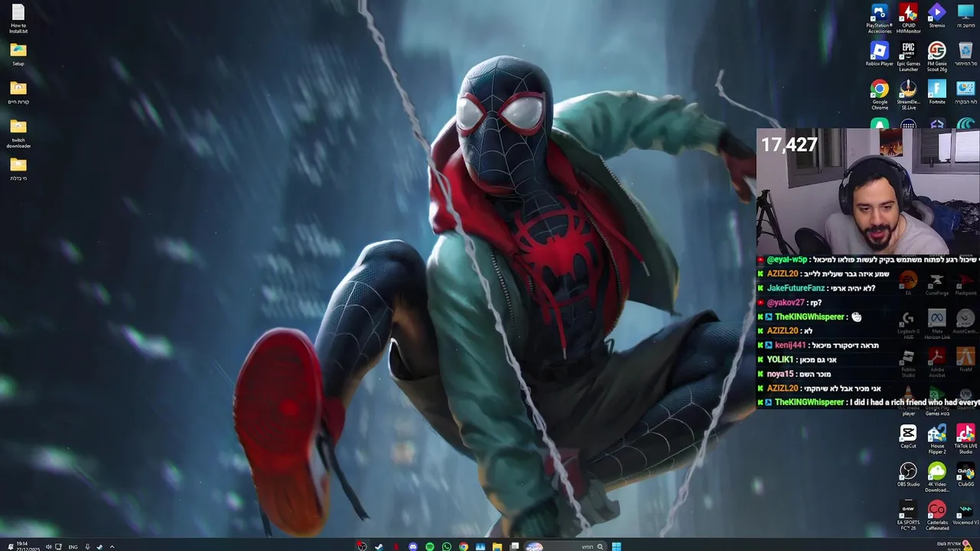Open House Flipper 2 shortcut
This screenshot has height=551, width=980.
937,439
